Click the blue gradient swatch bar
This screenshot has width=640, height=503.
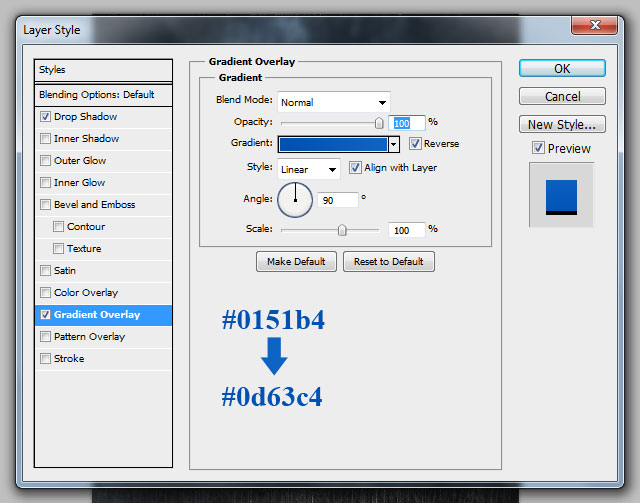point(333,145)
